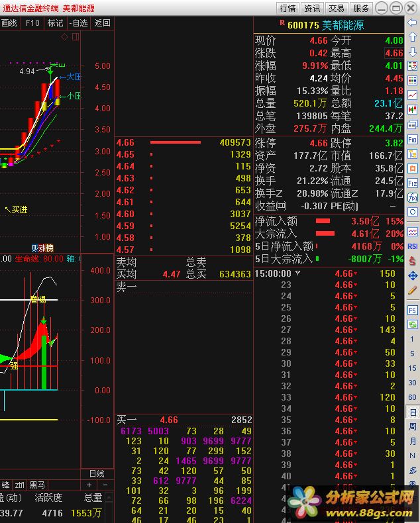
Task: Open the multi-window list icon in sidebar
Action: pyautogui.click(x=412, y=124)
